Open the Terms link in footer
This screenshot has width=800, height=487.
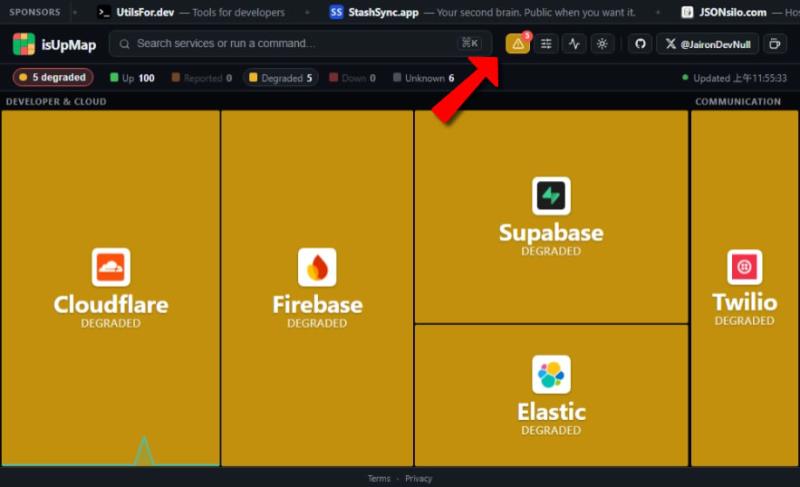pyautogui.click(x=379, y=478)
